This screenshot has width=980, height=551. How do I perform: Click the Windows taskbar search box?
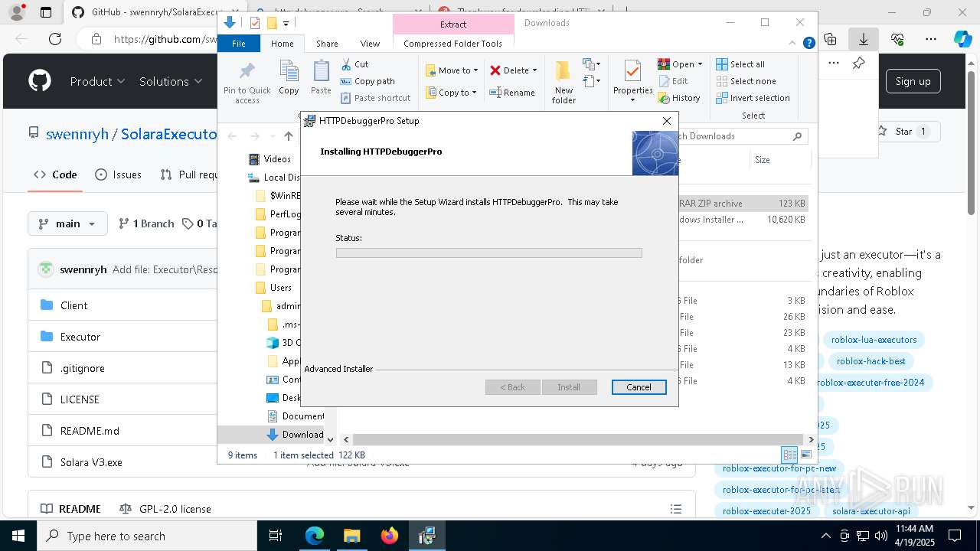(147, 536)
